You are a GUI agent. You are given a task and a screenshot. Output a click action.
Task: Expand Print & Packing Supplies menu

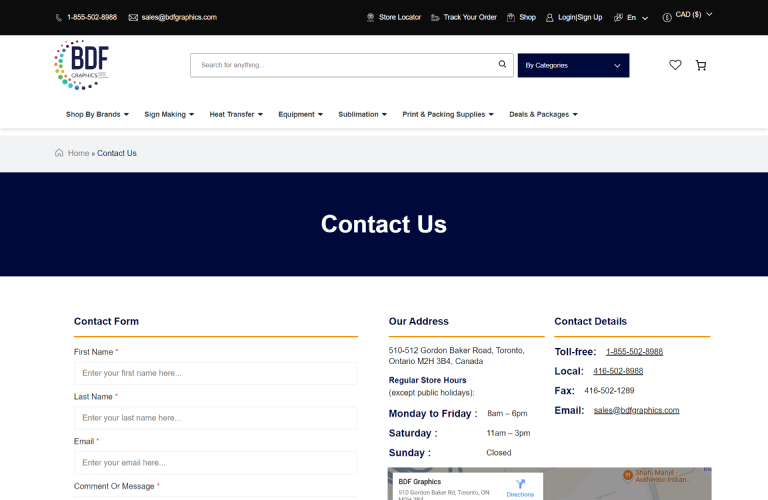coord(448,115)
